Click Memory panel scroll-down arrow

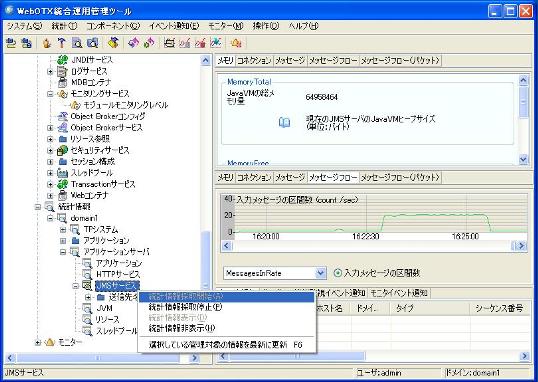(x=523, y=159)
